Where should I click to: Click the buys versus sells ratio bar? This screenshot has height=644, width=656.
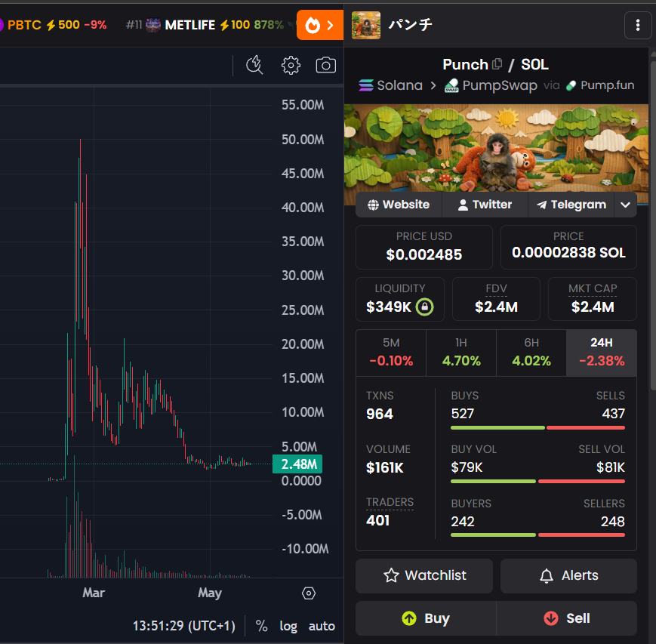[537, 427]
